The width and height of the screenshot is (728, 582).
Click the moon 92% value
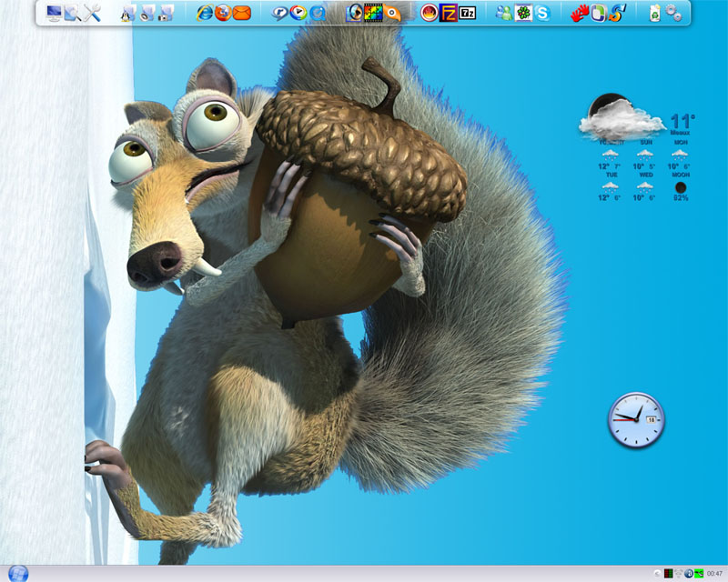click(681, 197)
